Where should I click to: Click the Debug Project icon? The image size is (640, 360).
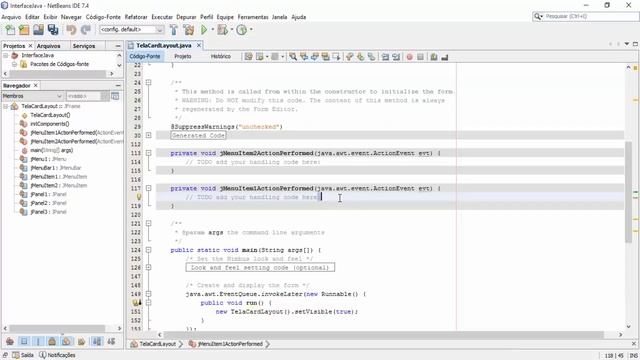222,30
